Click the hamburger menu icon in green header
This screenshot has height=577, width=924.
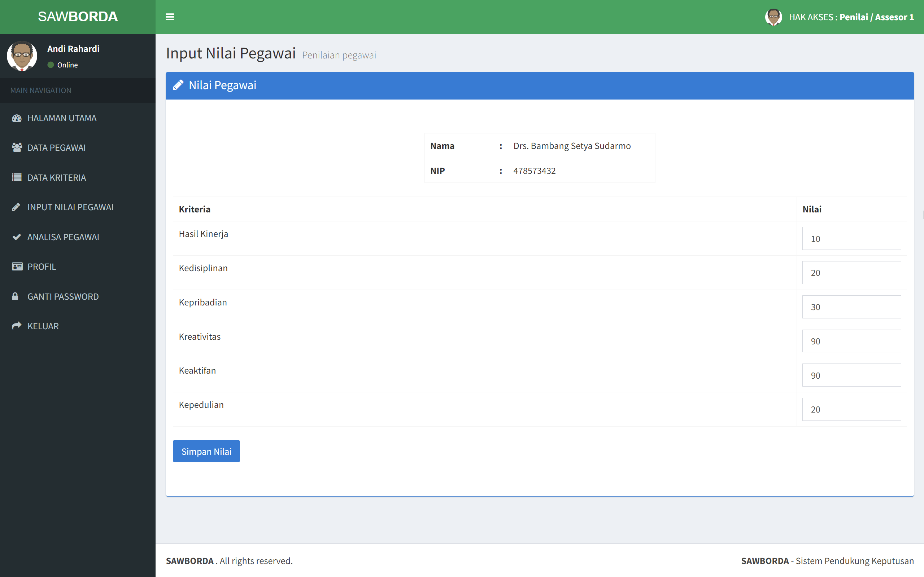(170, 17)
